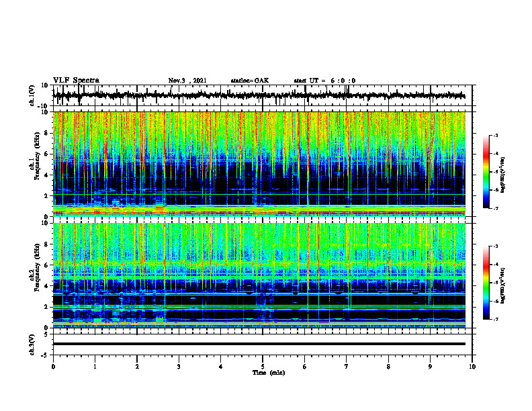Click the lower colorbar log(PSD) unit label
532x411 pixels.
(x=503, y=285)
